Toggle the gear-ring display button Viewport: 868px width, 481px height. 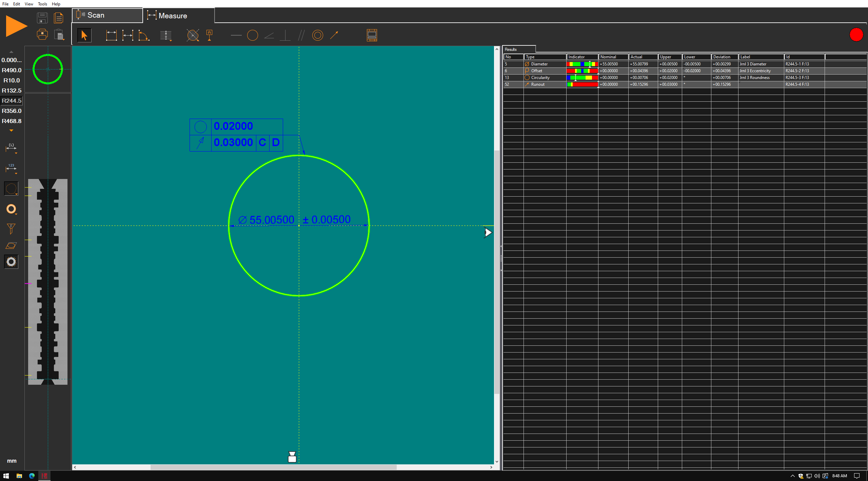11,262
